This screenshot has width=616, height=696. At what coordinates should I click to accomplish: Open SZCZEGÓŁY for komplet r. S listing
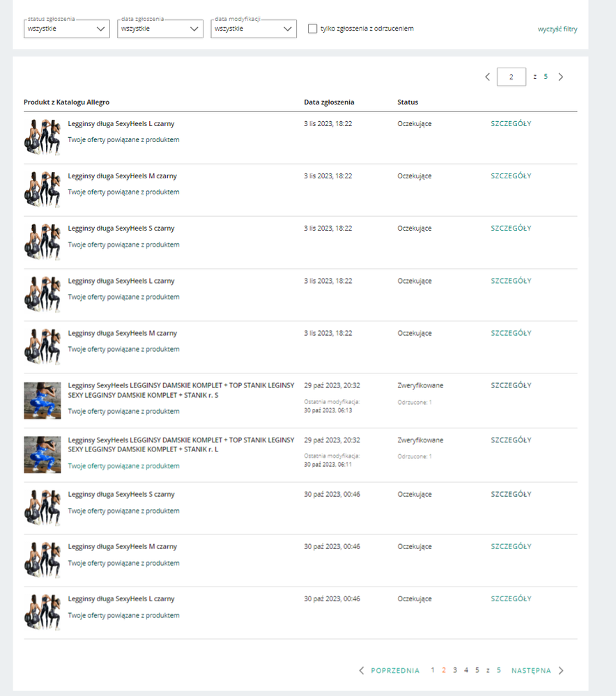click(x=511, y=385)
